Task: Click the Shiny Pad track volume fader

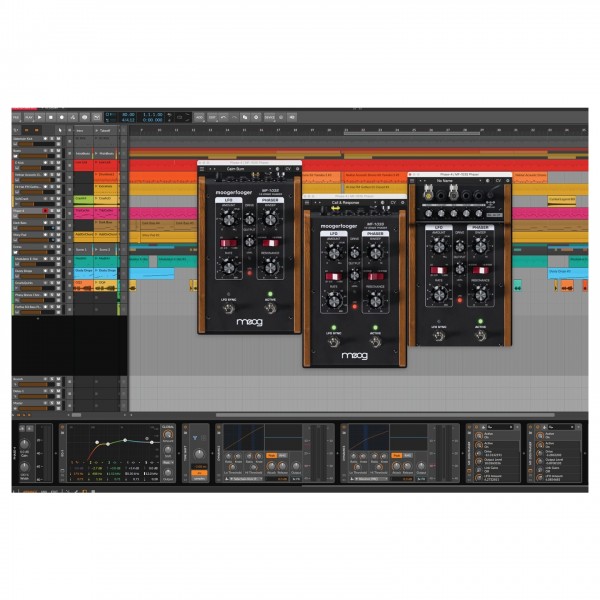Action: click(38, 240)
